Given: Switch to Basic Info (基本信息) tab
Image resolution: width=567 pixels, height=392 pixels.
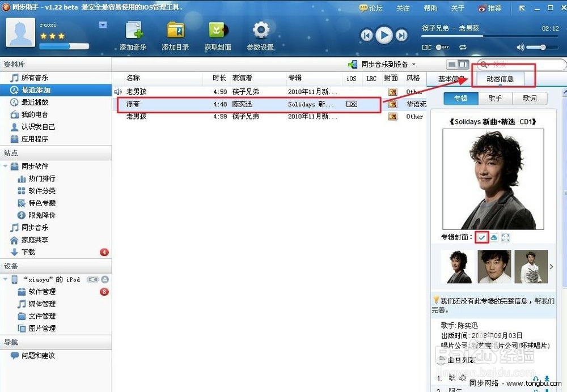Looking at the screenshot, I should (x=451, y=79).
